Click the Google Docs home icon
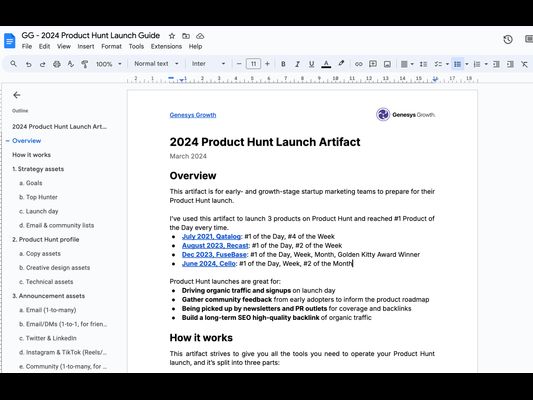The width and height of the screenshot is (533, 400). pyautogui.click(x=10, y=41)
